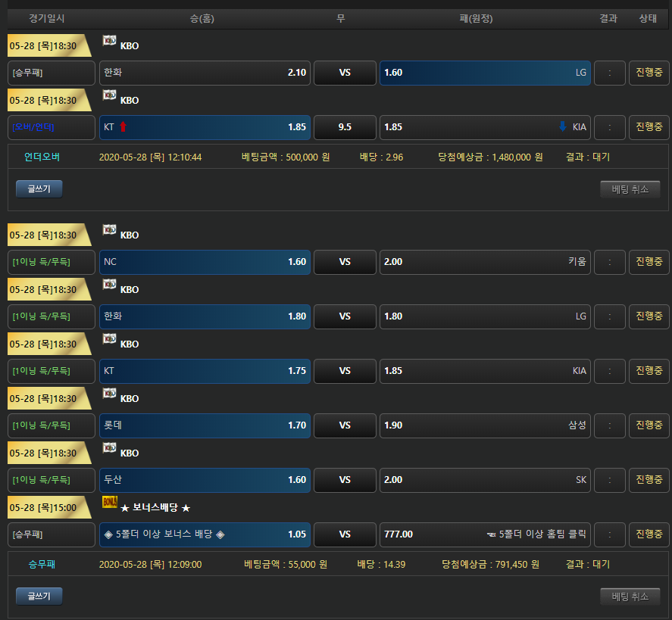Click the 상태 column header
The width and height of the screenshot is (672, 620).
[x=648, y=19]
